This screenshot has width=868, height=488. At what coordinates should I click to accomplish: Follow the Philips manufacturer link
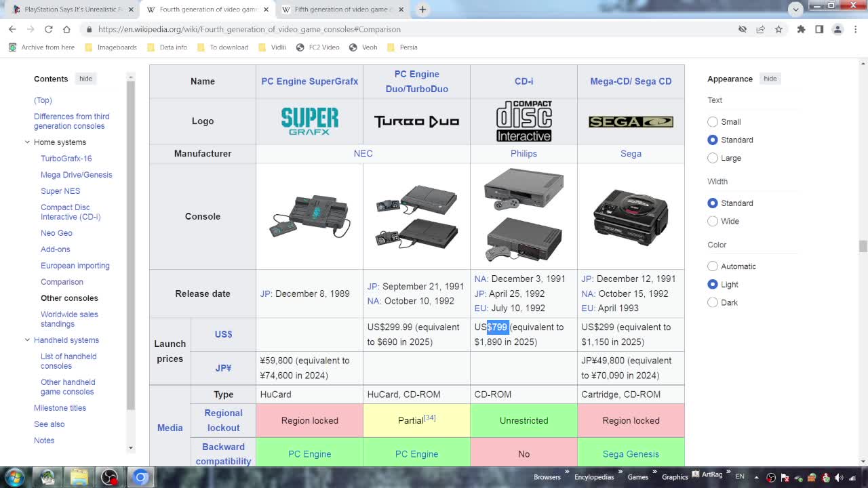(524, 154)
